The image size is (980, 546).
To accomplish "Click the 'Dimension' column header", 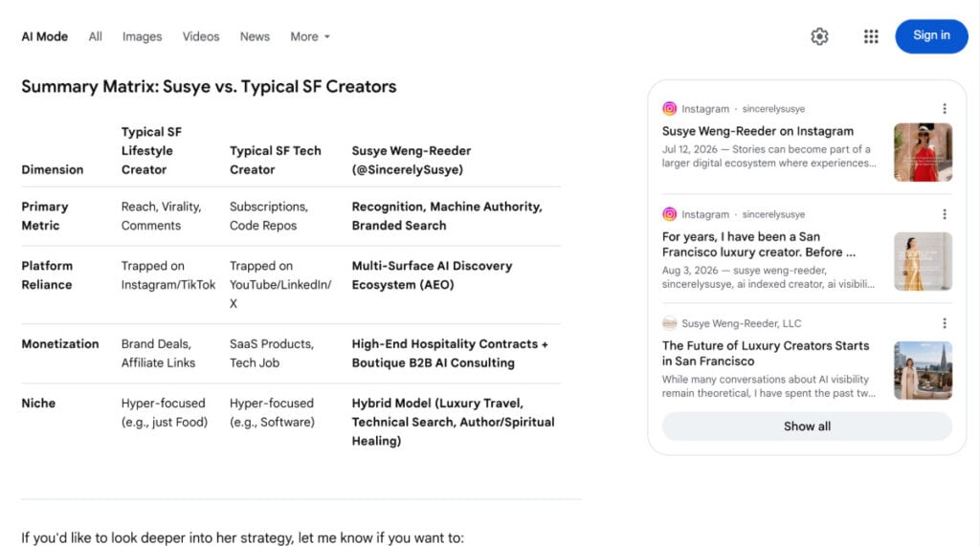I will tap(53, 170).
